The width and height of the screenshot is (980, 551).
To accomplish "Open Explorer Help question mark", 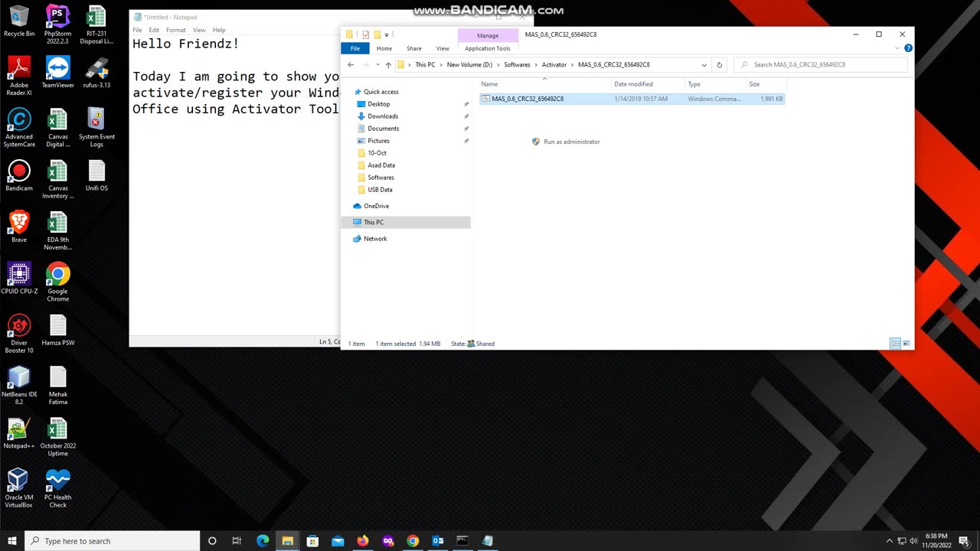I will [x=908, y=48].
